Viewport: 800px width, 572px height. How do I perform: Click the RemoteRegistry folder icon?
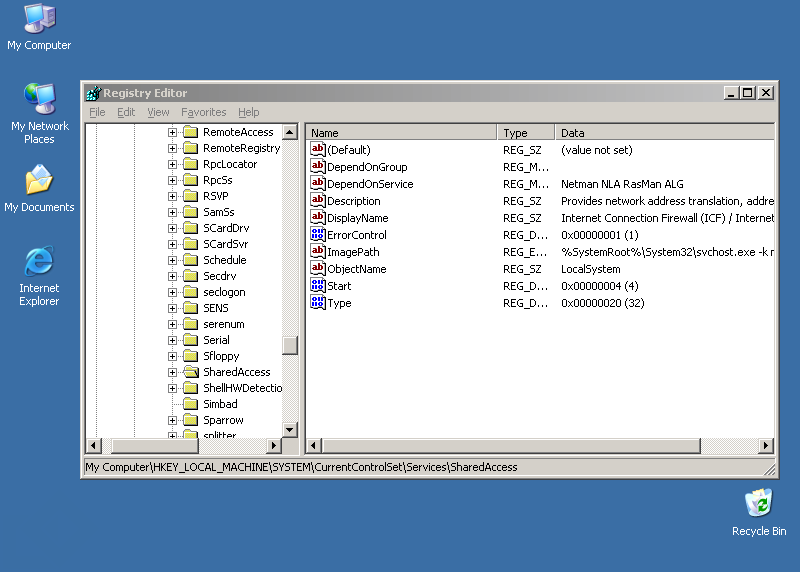click(x=191, y=148)
